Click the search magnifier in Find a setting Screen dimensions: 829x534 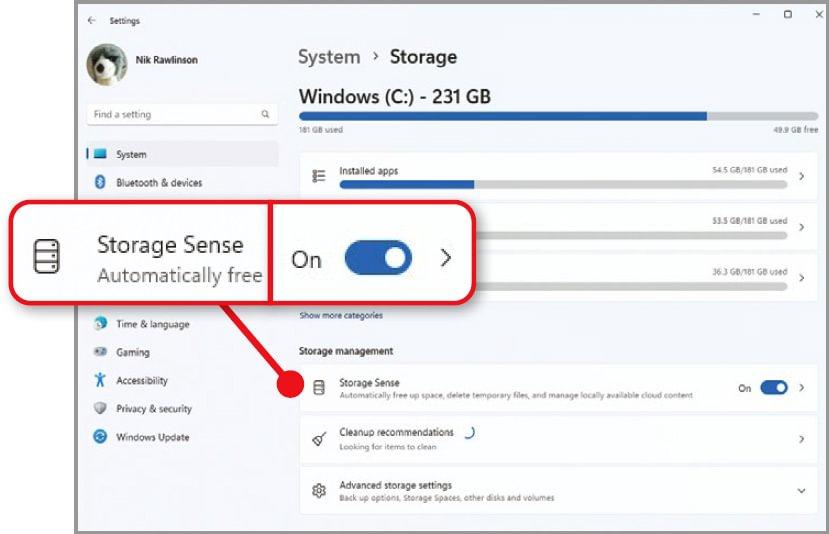[x=265, y=114]
